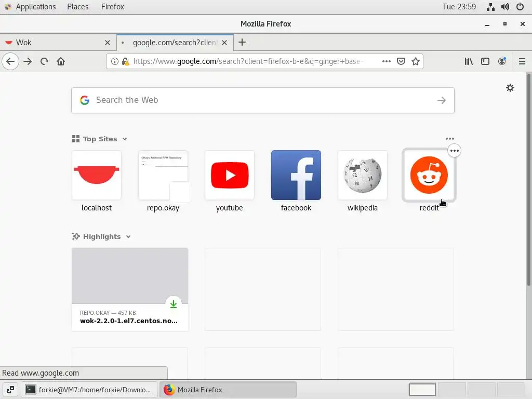Click the page vertical scrollbar
The image size is (532, 399).
coord(528,180)
